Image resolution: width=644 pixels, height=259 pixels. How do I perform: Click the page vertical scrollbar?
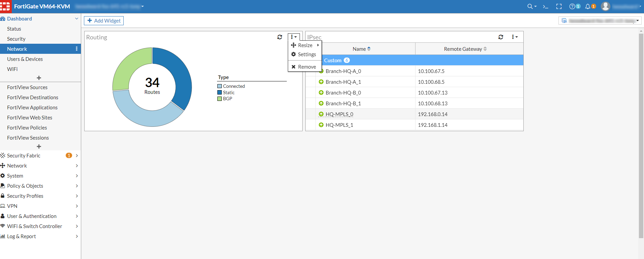click(x=641, y=136)
